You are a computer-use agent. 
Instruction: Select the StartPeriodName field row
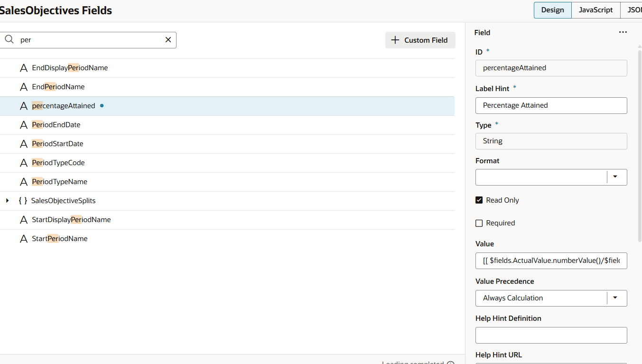pos(227,239)
